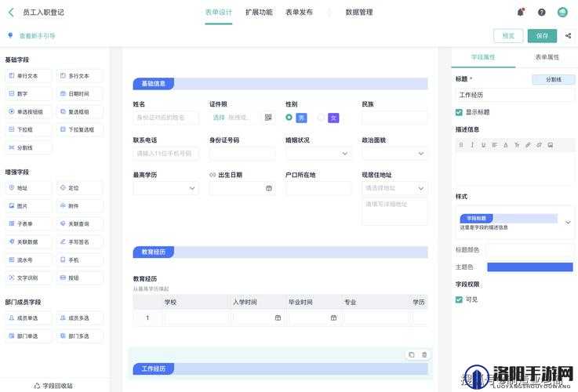Add a 成员单选 field

tap(28, 318)
